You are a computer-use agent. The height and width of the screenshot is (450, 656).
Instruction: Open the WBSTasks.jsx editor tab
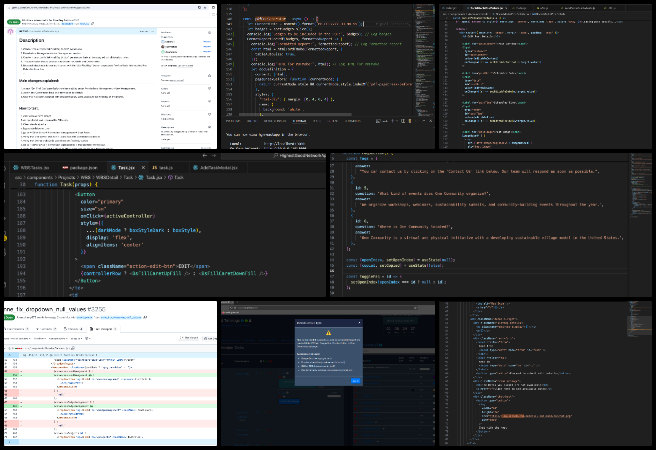tap(31, 167)
